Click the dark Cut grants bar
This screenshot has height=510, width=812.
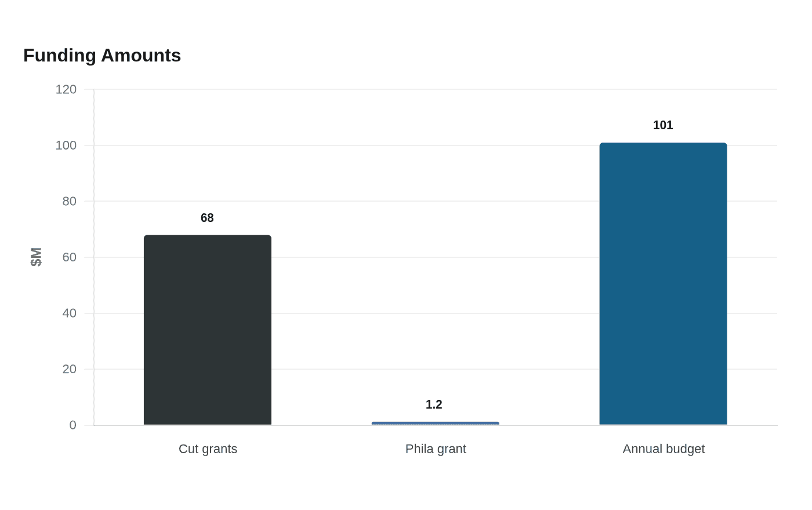pyautogui.click(x=208, y=330)
